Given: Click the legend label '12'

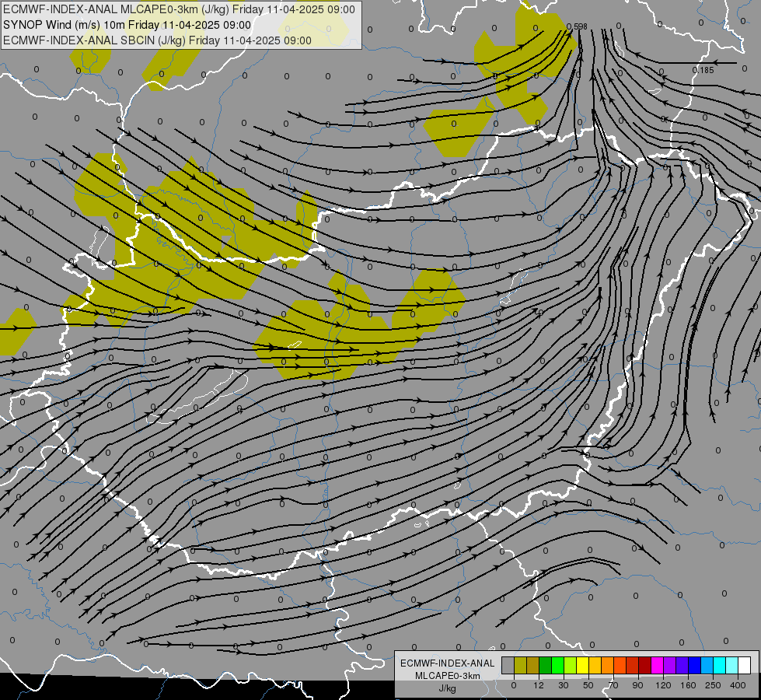Looking at the screenshot, I should [539, 685].
